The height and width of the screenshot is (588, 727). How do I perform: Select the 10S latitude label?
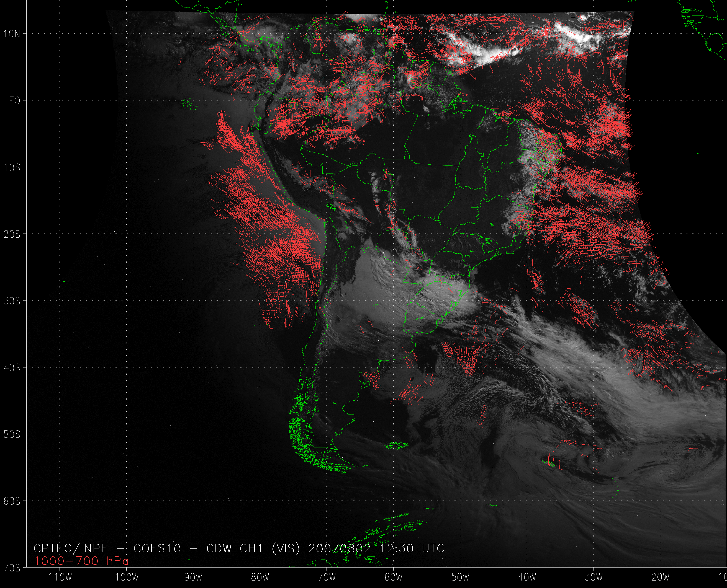[12, 167]
